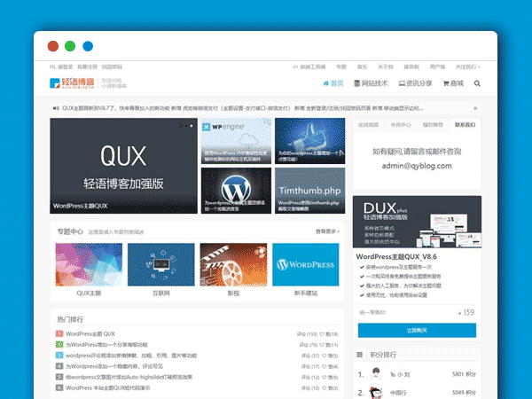Open the 用户墙 top menu item
The image size is (532, 399).
tap(438, 66)
